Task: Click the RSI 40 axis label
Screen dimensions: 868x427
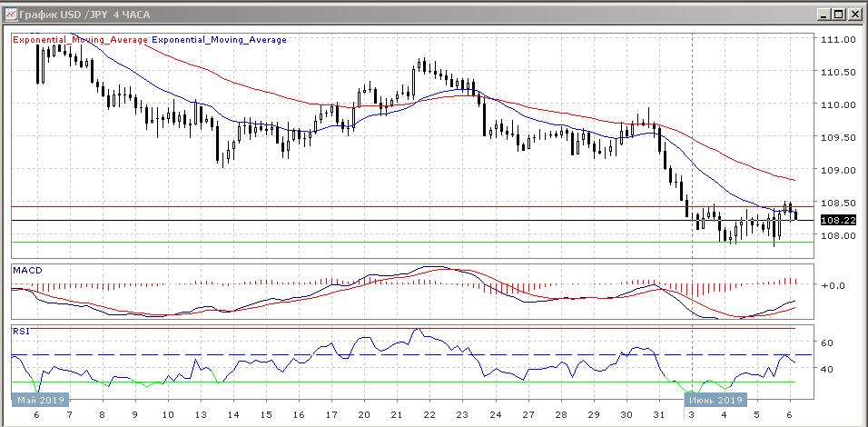Action: coord(827,368)
